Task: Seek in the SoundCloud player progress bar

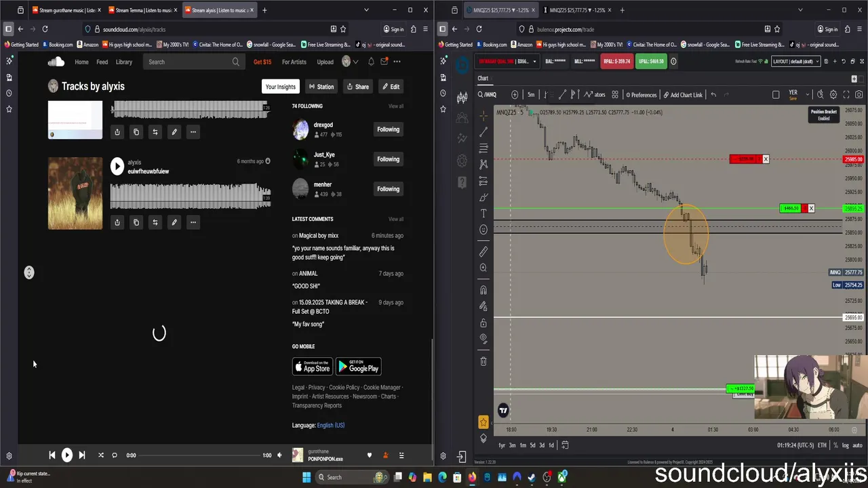Action: pyautogui.click(x=199, y=455)
